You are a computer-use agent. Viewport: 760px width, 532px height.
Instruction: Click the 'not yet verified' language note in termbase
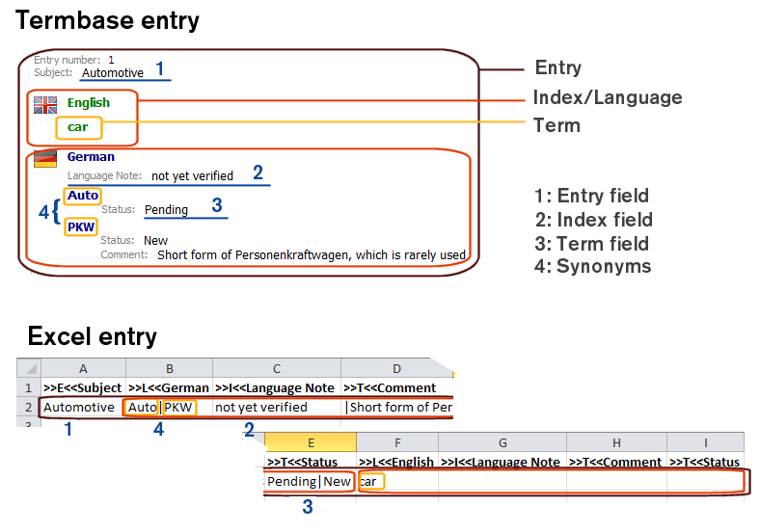[x=192, y=176]
